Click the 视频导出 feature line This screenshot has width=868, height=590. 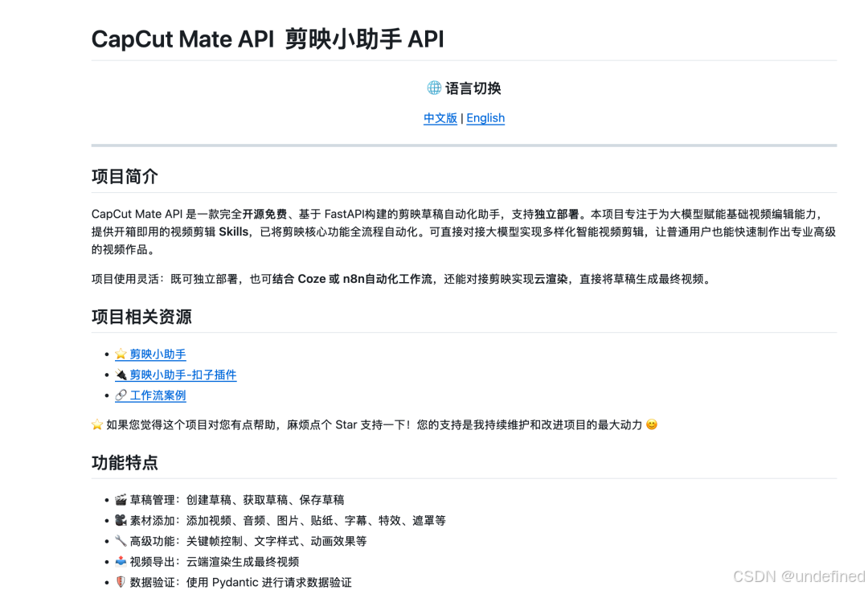coord(207,562)
